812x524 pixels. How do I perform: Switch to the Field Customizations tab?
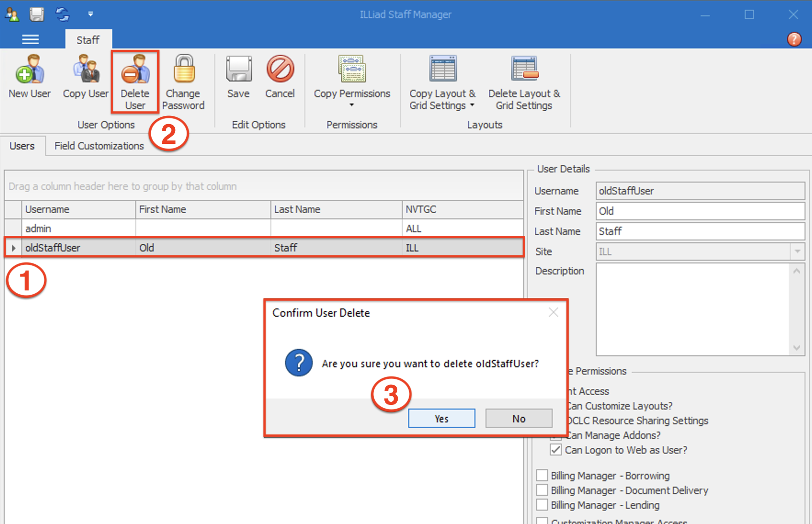[99, 146]
